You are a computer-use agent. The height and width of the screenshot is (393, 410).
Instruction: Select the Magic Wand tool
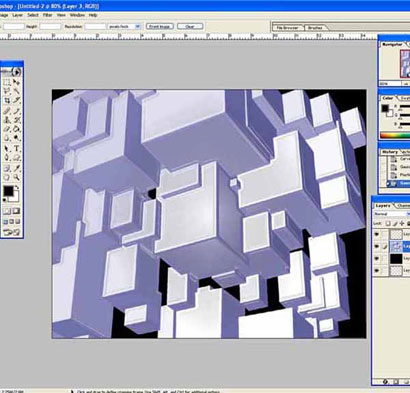coord(16,91)
